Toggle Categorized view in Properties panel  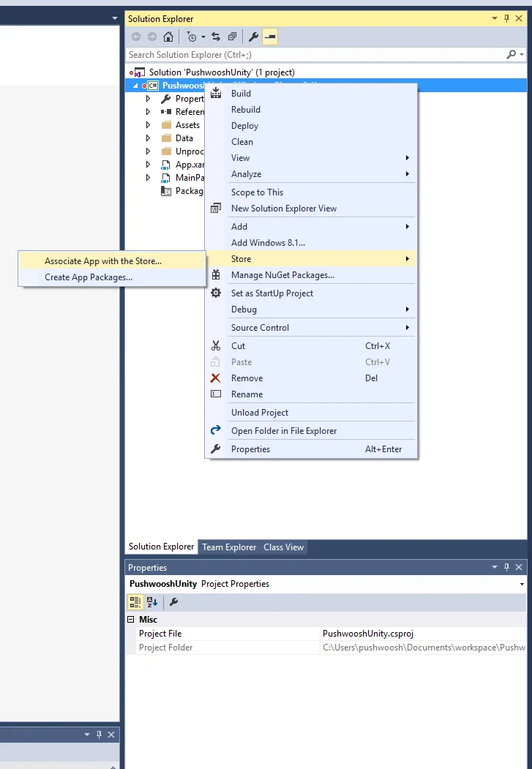(x=135, y=602)
